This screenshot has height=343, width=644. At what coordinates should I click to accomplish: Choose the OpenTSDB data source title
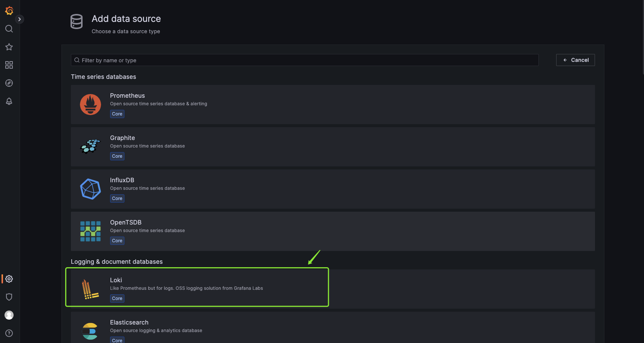pyautogui.click(x=126, y=222)
